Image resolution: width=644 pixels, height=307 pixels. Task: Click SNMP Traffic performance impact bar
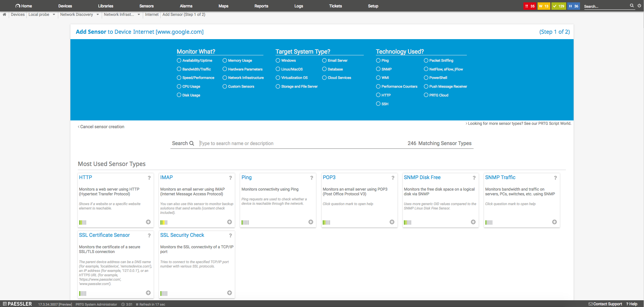coord(489,222)
